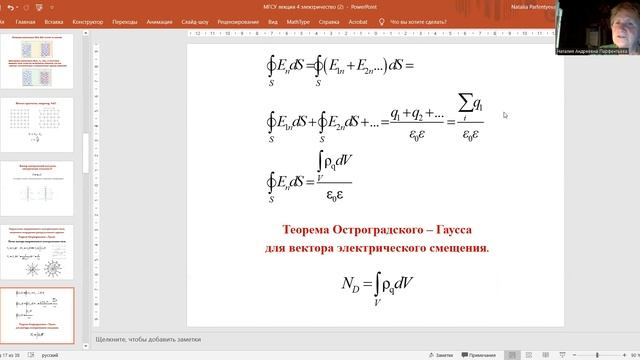The width and height of the screenshot is (640, 360).
Task: Click the Redo icon in quick access toolbar
Action: 27,7
